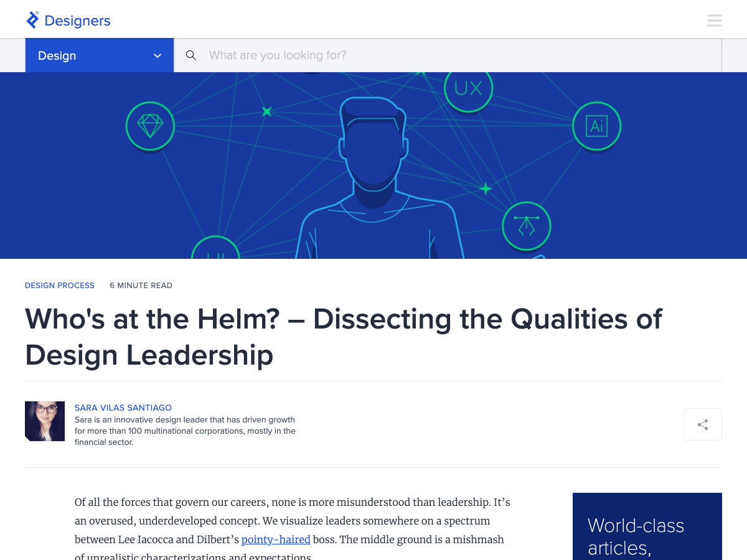Click the article title heading
Image resolution: width=747 pixels, height=560 pixels.
point(344,337)
